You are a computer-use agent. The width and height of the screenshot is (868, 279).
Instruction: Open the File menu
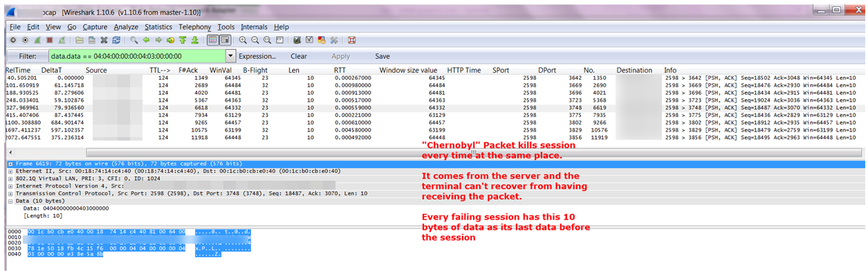tap(15, 26)
